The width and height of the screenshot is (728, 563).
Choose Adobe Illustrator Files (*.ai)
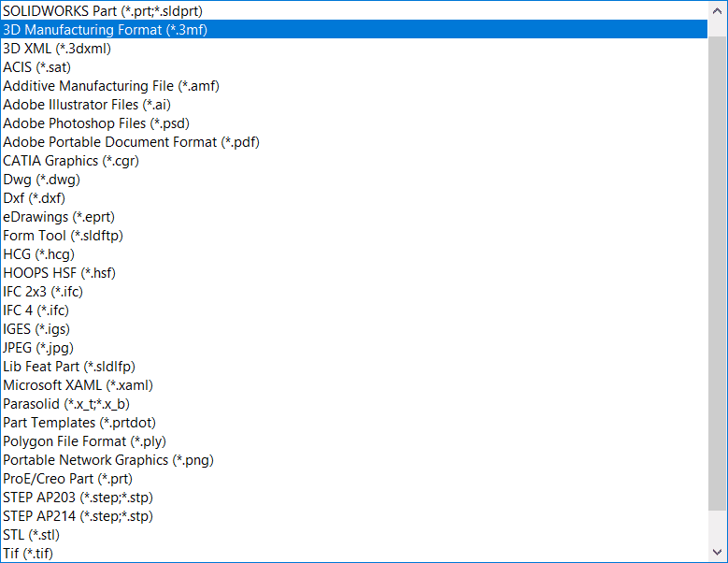354,105
